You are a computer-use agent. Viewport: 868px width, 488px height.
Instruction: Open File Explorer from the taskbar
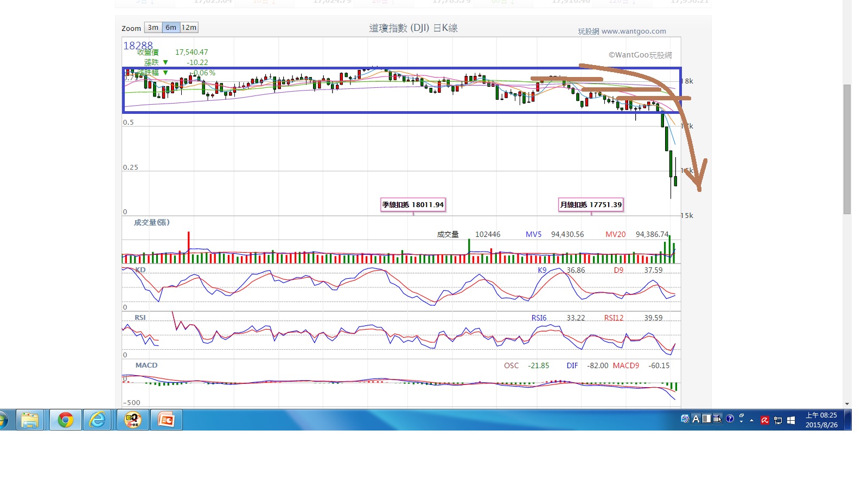coord(30,420)
